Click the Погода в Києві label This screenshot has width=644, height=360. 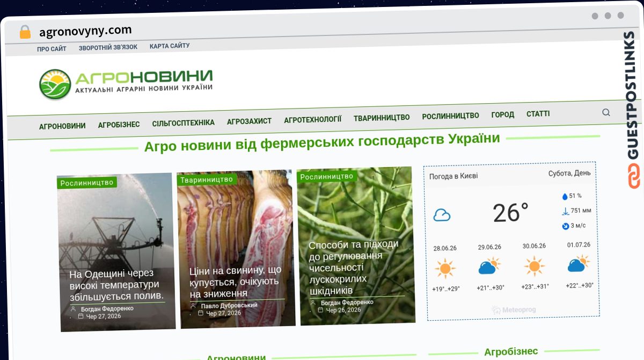point(453,176)
